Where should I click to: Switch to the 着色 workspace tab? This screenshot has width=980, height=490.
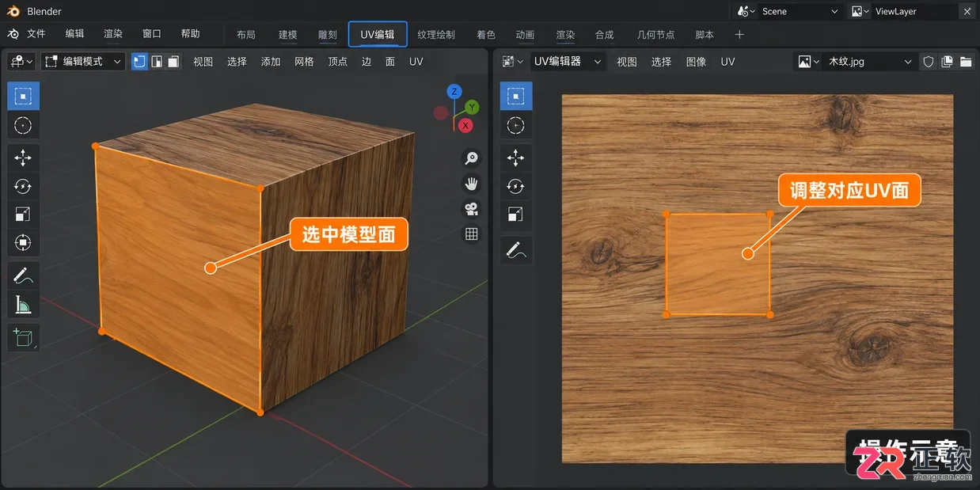pyautogui.click(x=486, y=35)
